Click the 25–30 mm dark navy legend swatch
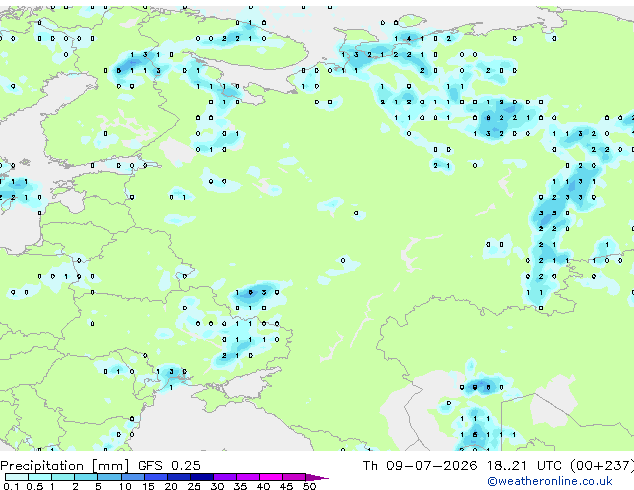The width and height of the screenshot is (634, 490). click(x=201, y=477)
